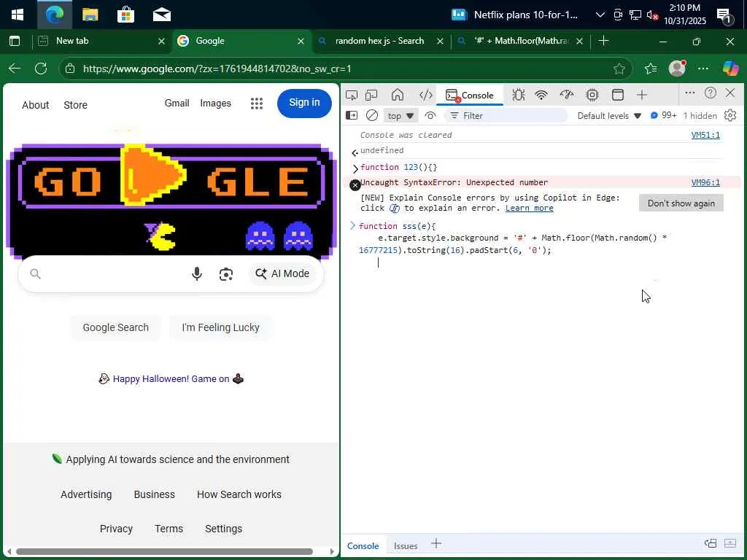Create a live expression with the eye icon
Image resolution: width=747 pixels, height=560 pixels.
pyautogui.click(x=430, y=116)
